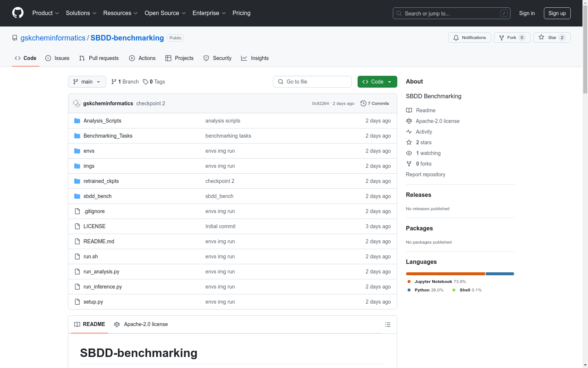Open the green Code dropdown
The width and height of the screenshot is (588, 368).
pos(377,82)
